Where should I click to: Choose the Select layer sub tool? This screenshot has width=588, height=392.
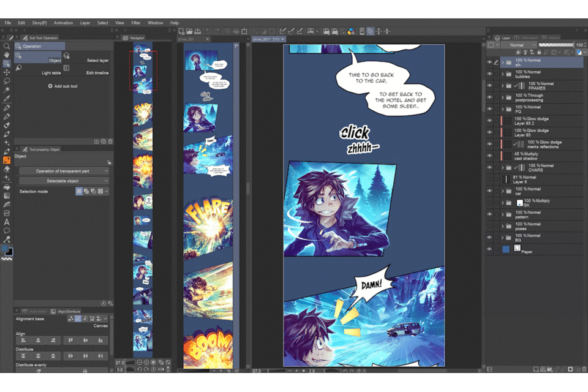pyautogui.click(x=87, y=57)
